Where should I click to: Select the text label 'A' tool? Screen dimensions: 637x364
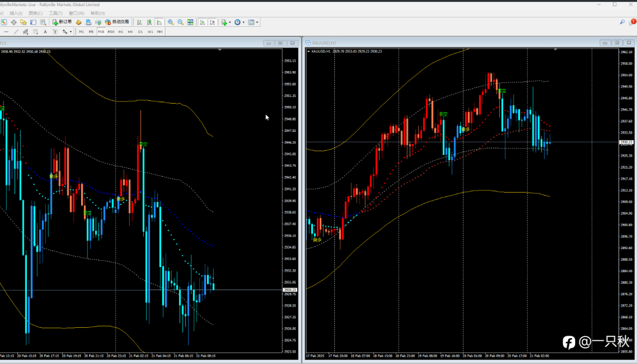pyautogui.click(x=45, y=32)
